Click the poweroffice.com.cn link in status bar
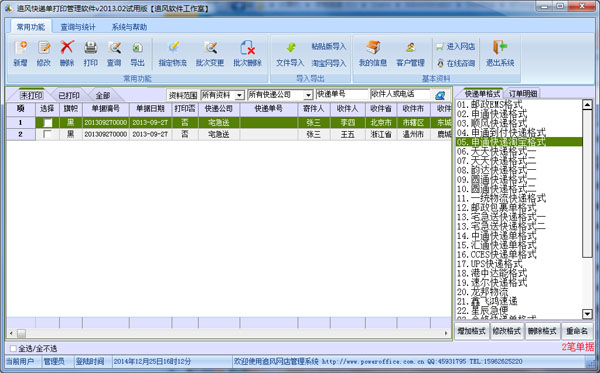 tap(373, 362)
